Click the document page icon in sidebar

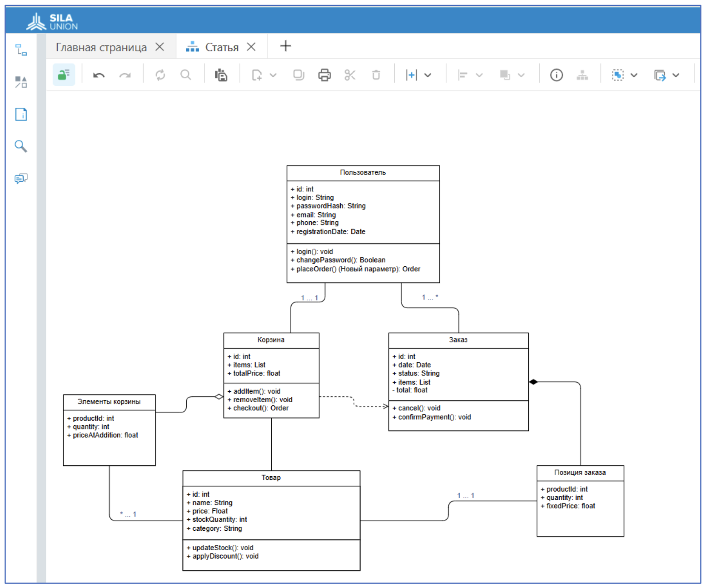[x=21, y=114]
